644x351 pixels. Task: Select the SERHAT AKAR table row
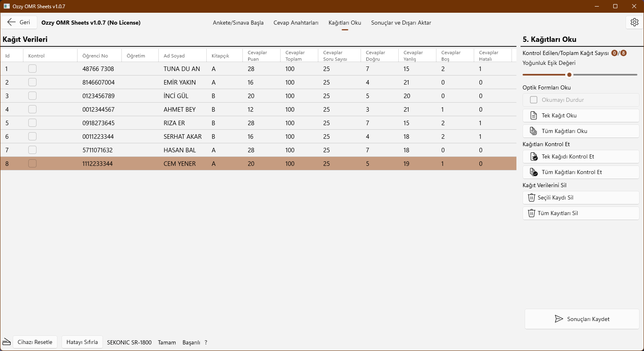(183, 136)
